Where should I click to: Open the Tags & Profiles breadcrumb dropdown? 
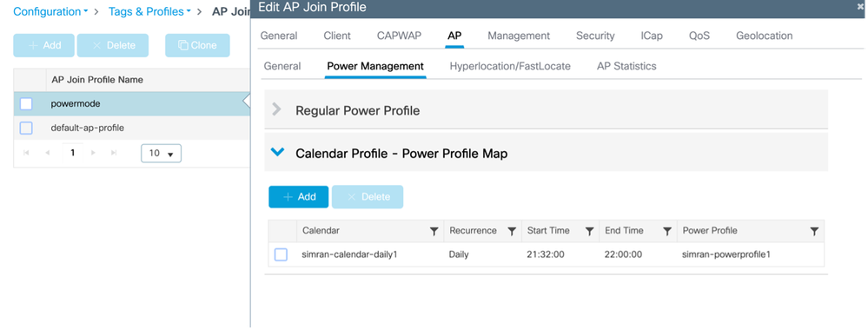point(149,11)
